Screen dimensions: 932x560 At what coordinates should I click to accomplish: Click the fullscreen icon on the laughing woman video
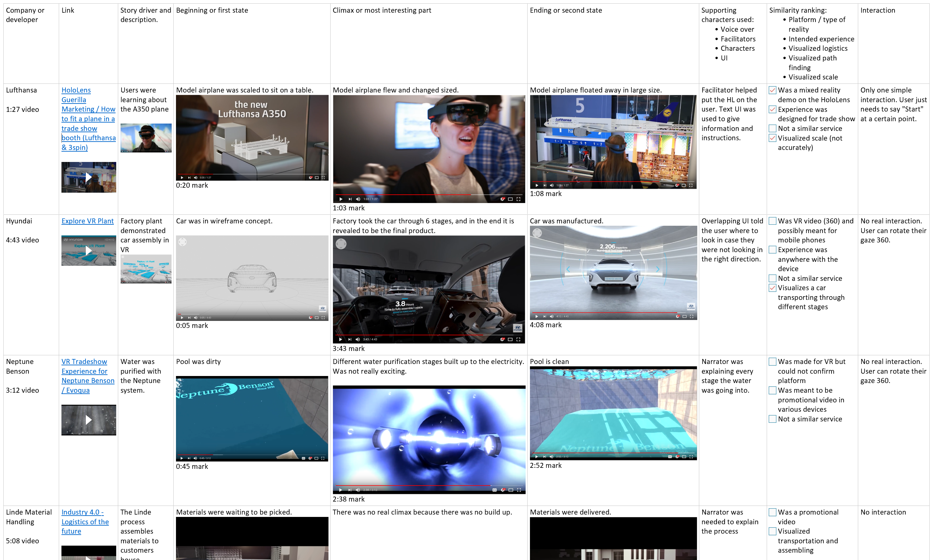[519, 199]
